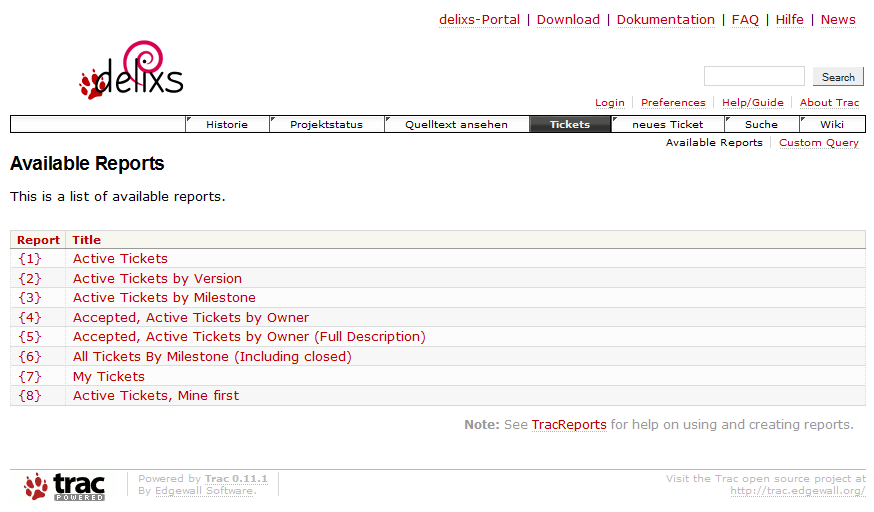Focus the search text field
The image size is (874, 512).
coord(753,77)
